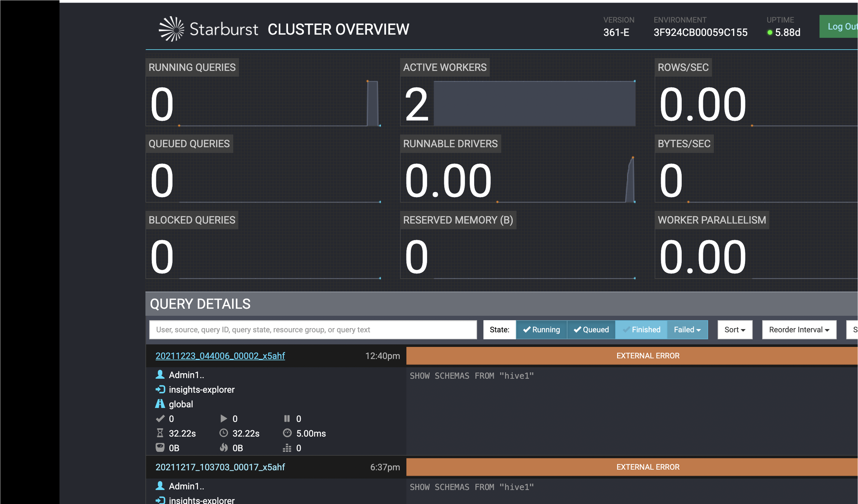This screenshot has height=504, width=858.
Task: Click the flame peak memory icon
Action: tap(224, 447)
